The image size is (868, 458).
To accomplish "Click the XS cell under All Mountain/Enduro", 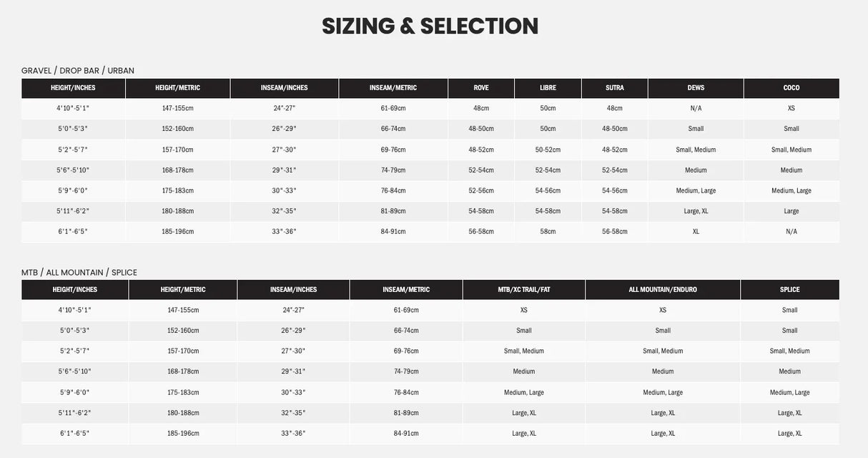I will pyautogui.click(x=663, y=310).
